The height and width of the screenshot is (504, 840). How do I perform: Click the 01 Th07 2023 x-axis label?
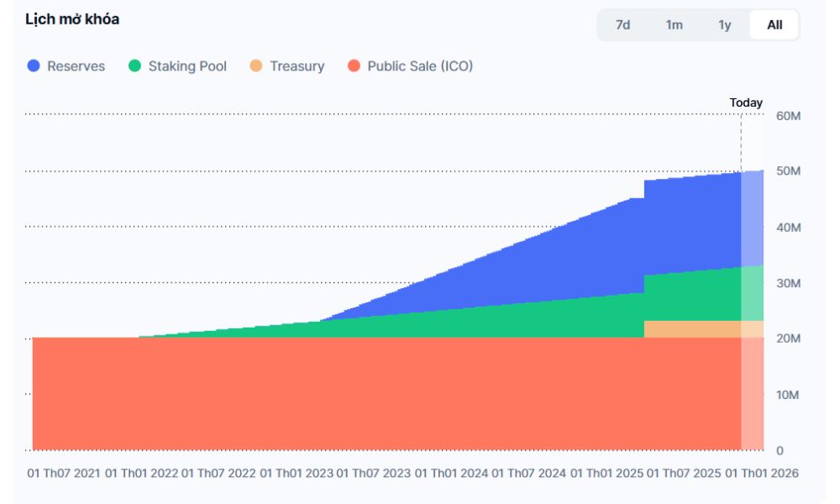click(x=374, y=473)
